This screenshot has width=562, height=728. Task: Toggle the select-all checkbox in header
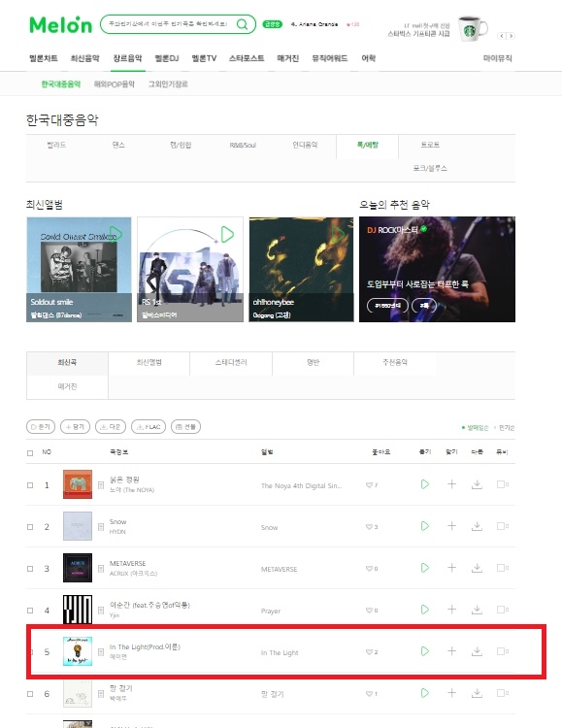[30, 452]
